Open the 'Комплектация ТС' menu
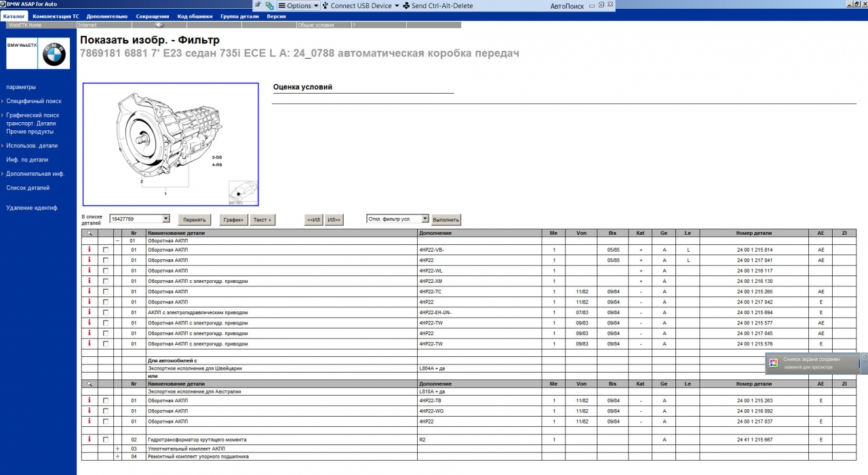 coord(56,16)
